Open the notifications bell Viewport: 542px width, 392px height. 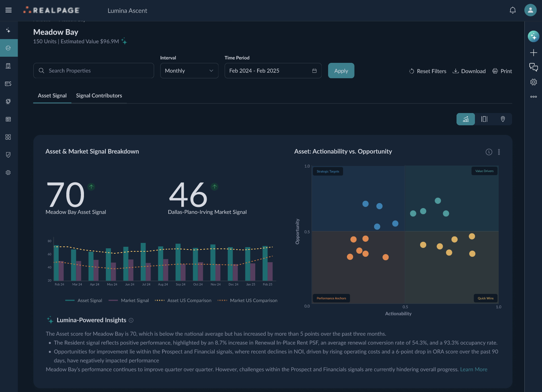pyautogui.click(x=512, y=10)
